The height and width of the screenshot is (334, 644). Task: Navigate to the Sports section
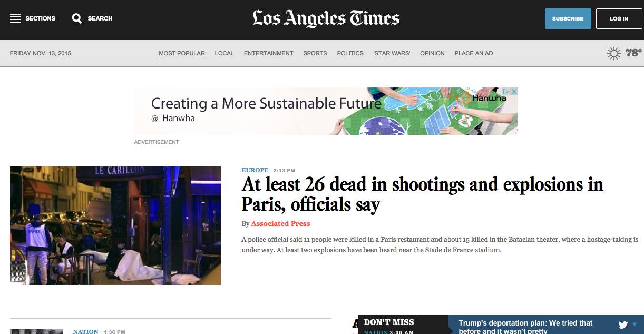coord(315,53)
